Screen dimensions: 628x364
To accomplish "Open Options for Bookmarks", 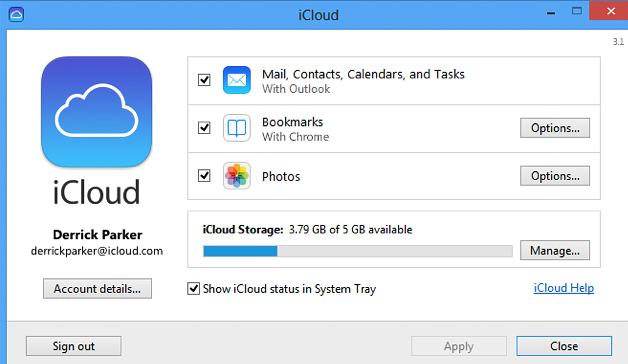I will [555, 128].
